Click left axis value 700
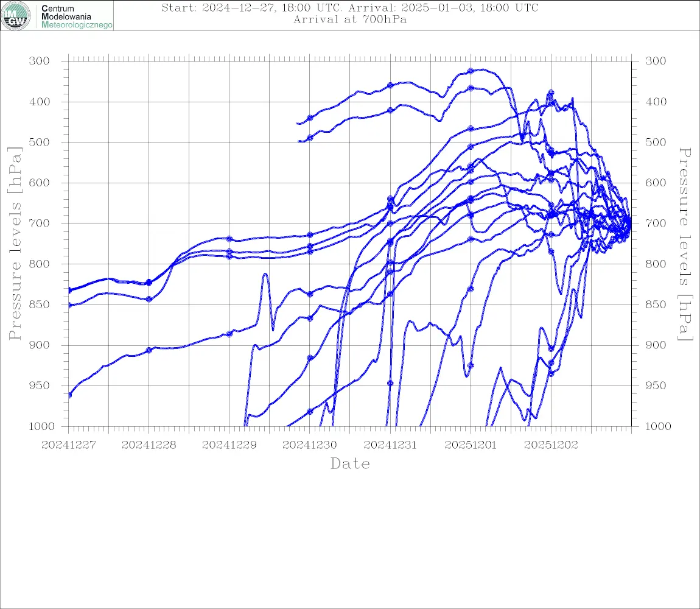This screenshot has height=609, width=700. click(40, 224)
